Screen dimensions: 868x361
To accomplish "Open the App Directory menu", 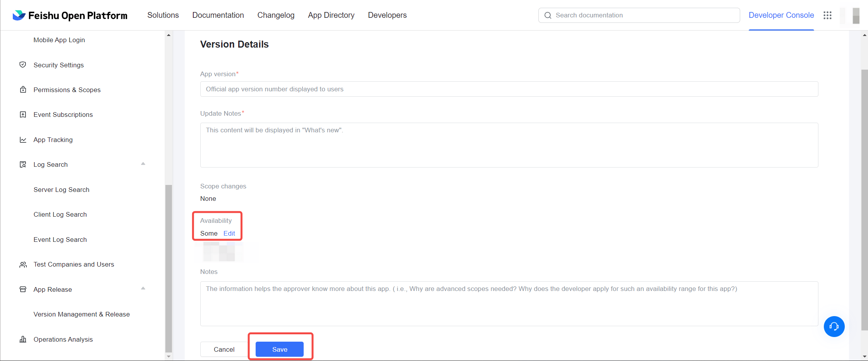I will (x=331, y=15).
